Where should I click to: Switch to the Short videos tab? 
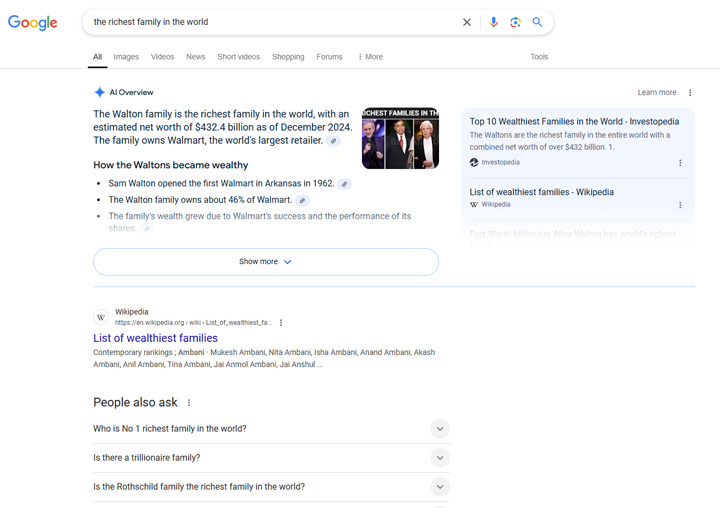(x=239, y=57)
